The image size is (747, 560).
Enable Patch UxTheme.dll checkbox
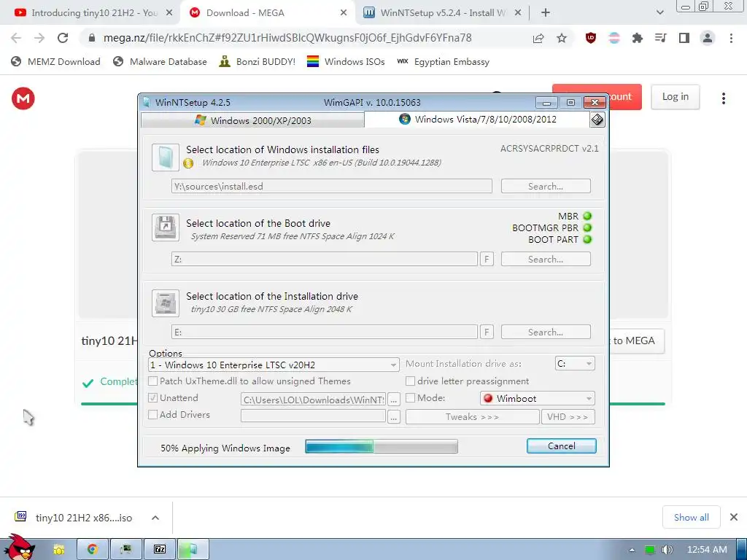coord(153,381)
